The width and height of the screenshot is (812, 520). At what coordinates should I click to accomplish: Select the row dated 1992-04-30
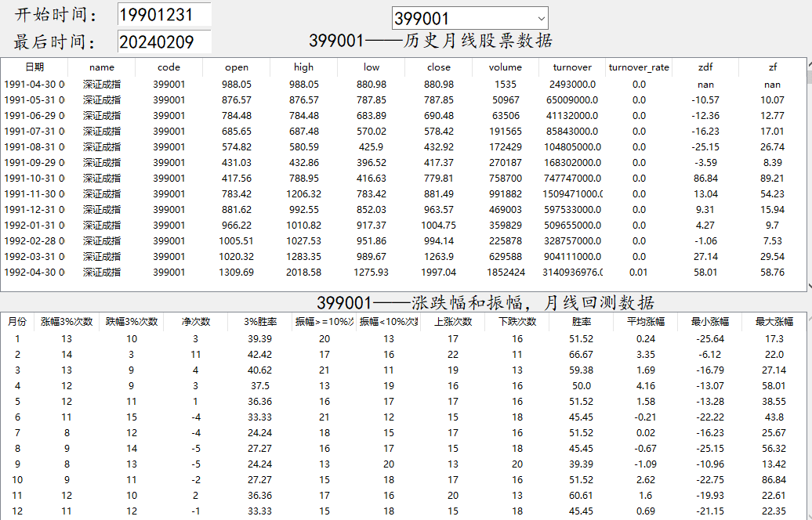[x=404, y=273]
